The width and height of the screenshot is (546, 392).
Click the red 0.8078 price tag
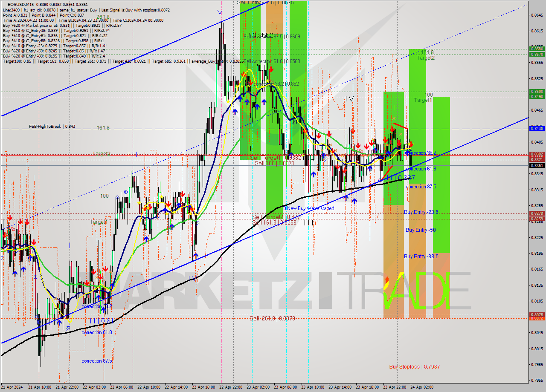pos(537,314)
